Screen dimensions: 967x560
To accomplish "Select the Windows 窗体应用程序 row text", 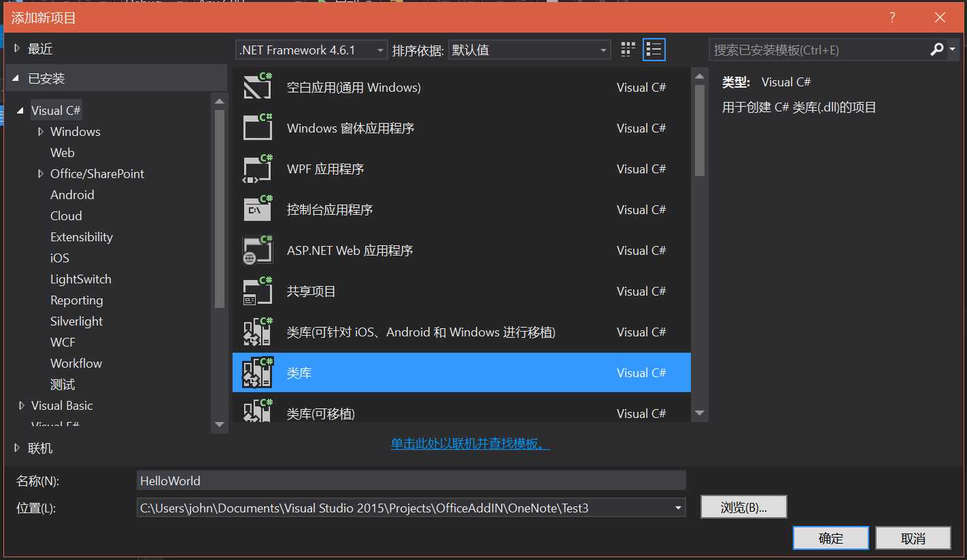I will coord(350,128).
